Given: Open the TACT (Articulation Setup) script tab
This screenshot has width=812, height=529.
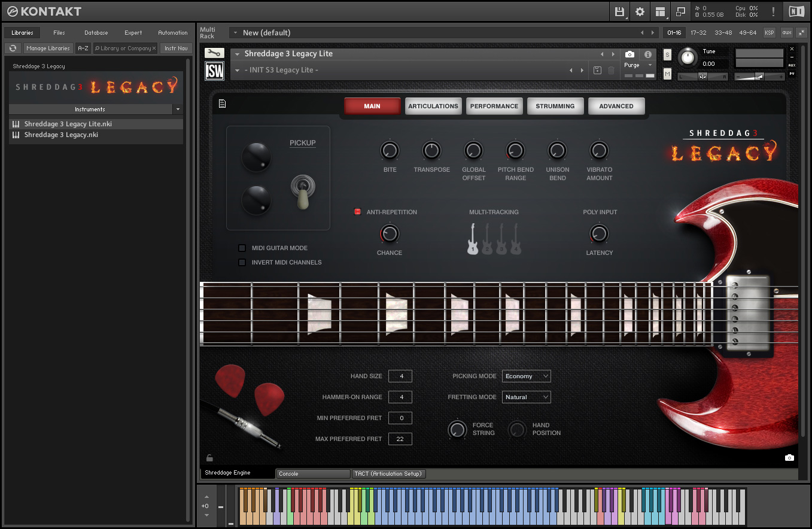Looking at the screenshot, I should click(389, 473).
